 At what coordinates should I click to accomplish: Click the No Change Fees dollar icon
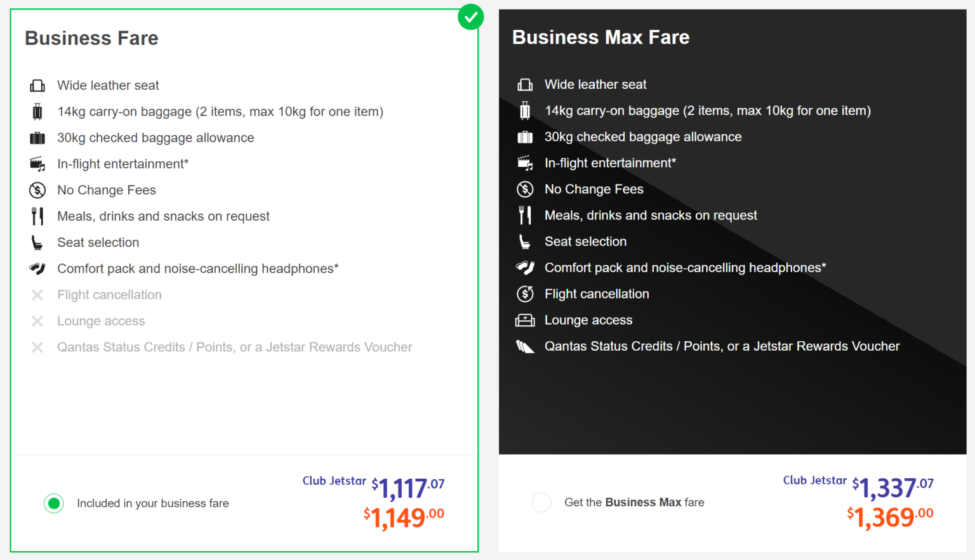pos(37,190)
